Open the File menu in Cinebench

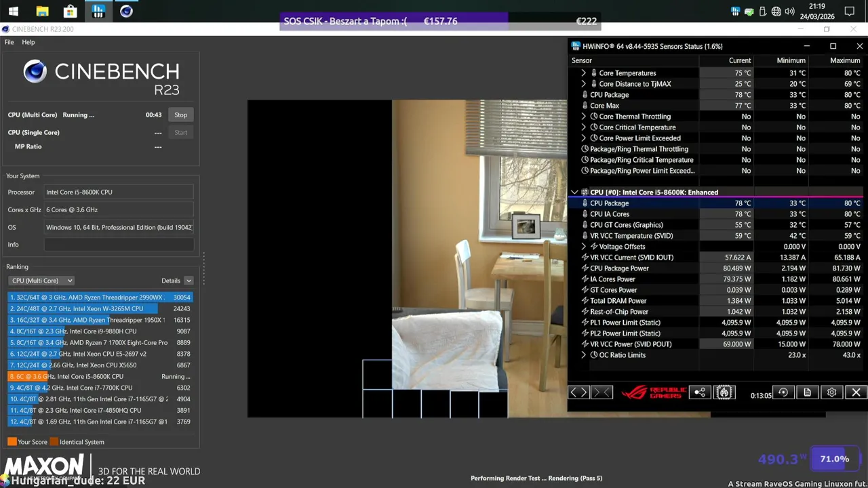click(x=9, y=42)
